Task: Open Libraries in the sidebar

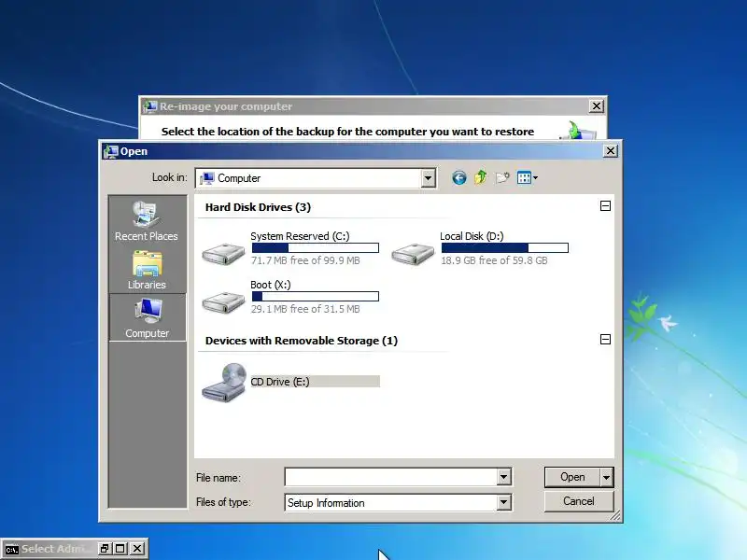Action: (147, 270)
